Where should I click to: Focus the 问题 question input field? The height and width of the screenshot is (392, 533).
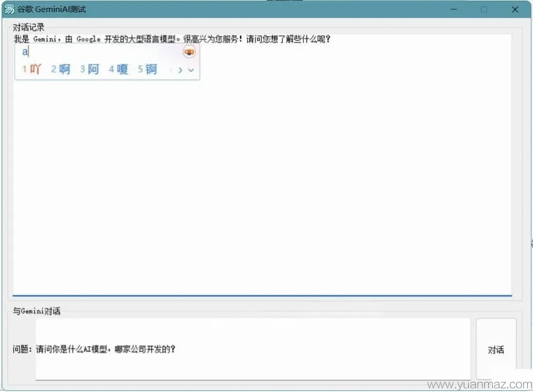[253, 349]
